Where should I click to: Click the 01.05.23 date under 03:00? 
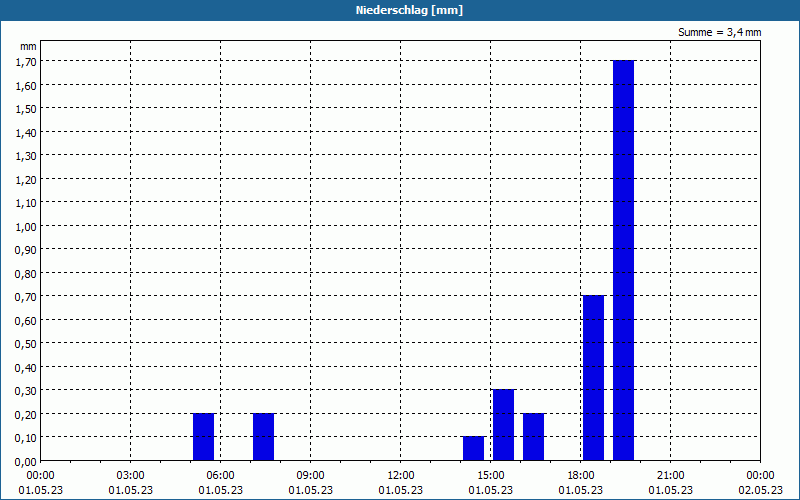pyautogui.click(x=131, y=490)
